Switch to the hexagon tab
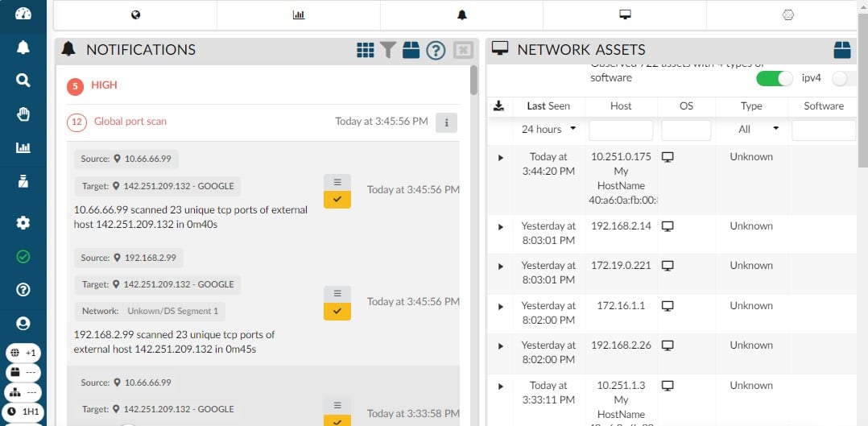Screen dimensions: 868x426 tap(788, 15)
